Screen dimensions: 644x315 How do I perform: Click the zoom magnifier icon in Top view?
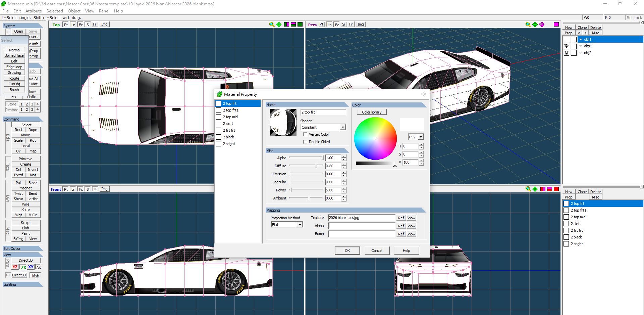coord(272,25)
